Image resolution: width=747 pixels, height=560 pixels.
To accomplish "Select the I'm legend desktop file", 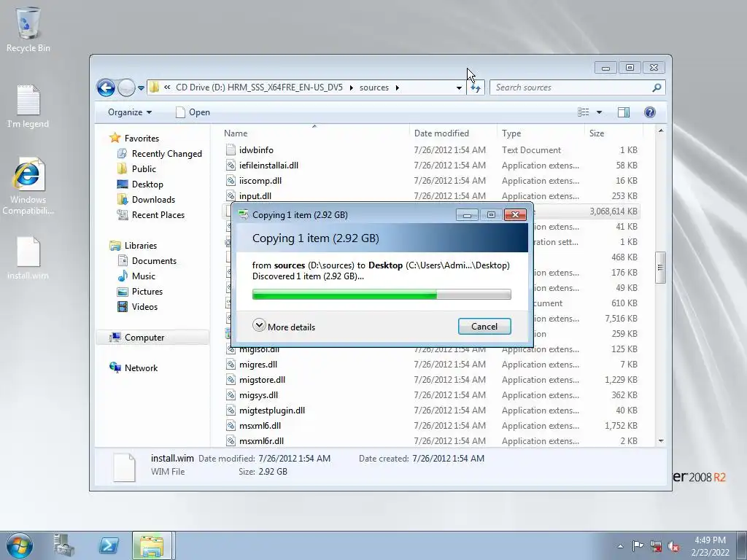I will tap(28, 106).
